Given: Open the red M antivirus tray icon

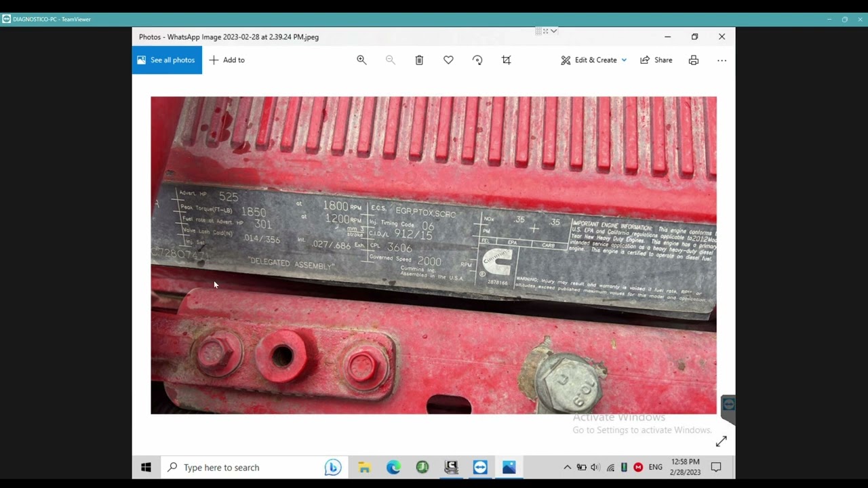Looking at the screenshot, I should [x=638, y=467].
